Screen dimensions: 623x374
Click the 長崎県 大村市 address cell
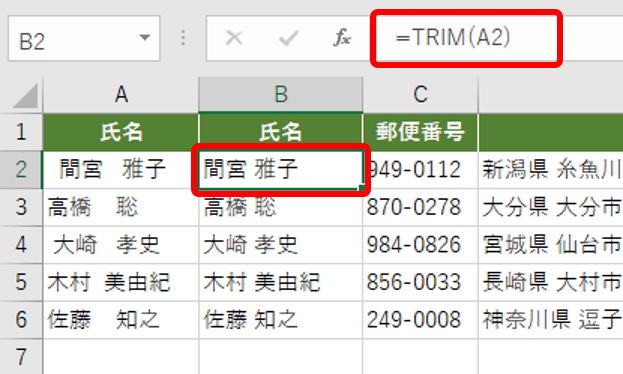pos(551,282)
